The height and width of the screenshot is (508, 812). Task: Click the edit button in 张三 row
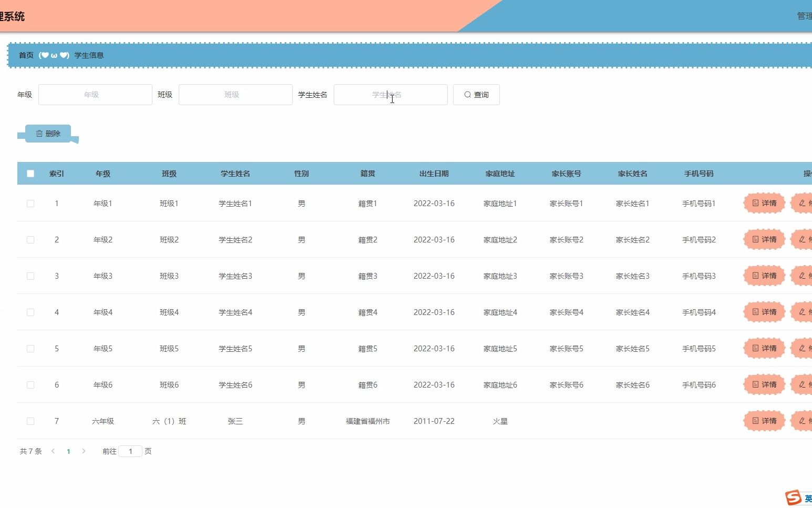[x=802, y=421]
